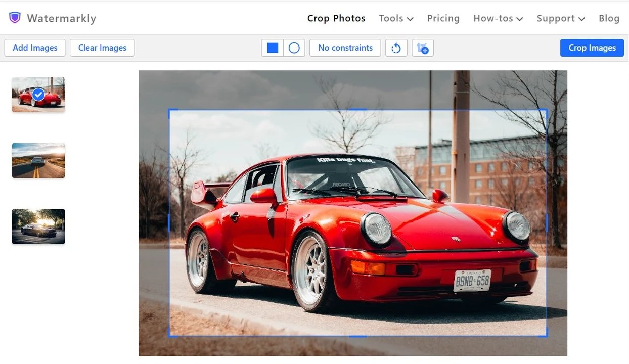Open the Watermarkly shield logo
The width and height of the screenshot is (629, 364).
(x=14, y=17)
